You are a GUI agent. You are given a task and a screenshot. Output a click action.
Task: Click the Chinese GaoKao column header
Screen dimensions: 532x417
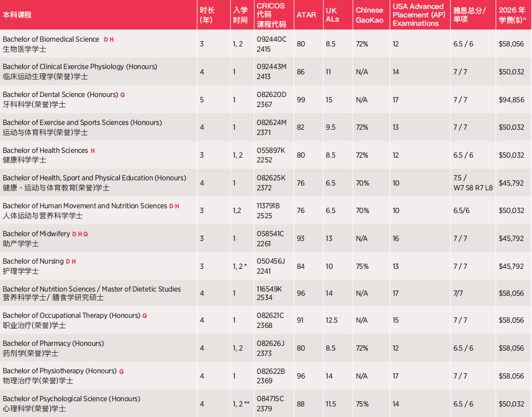pyautogui.click(x=370, y=15)
